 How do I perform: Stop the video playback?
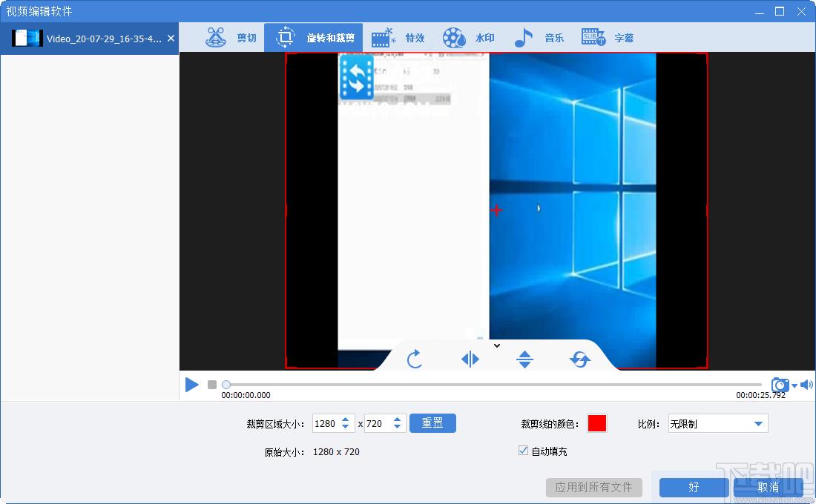pyautogui.click(x=212, y=385)
